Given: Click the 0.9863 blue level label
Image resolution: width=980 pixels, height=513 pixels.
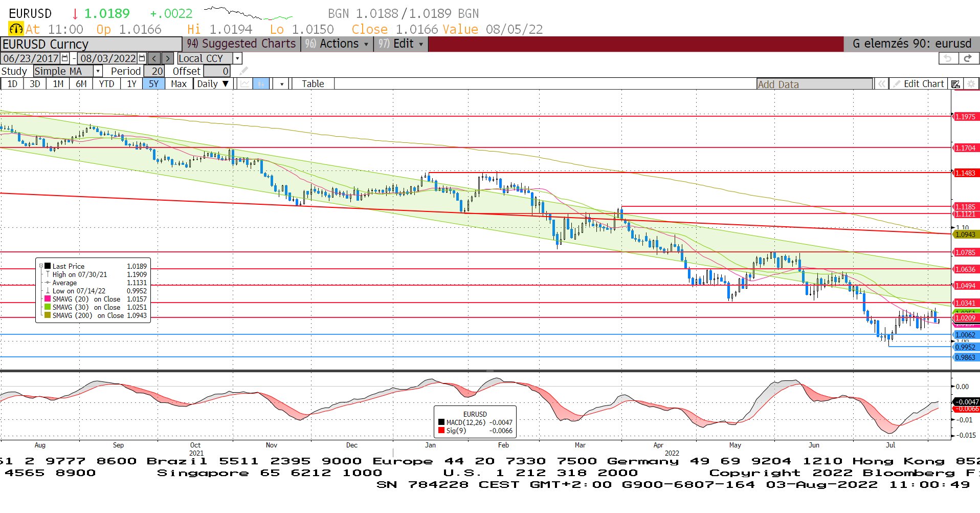Looking at the screenshot, I should point(966,357).
